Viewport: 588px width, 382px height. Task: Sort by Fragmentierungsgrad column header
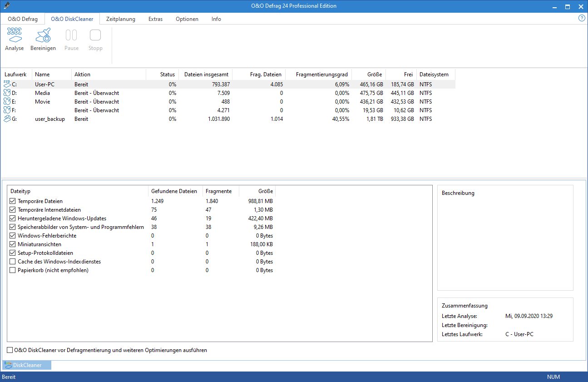pos(321,74)
